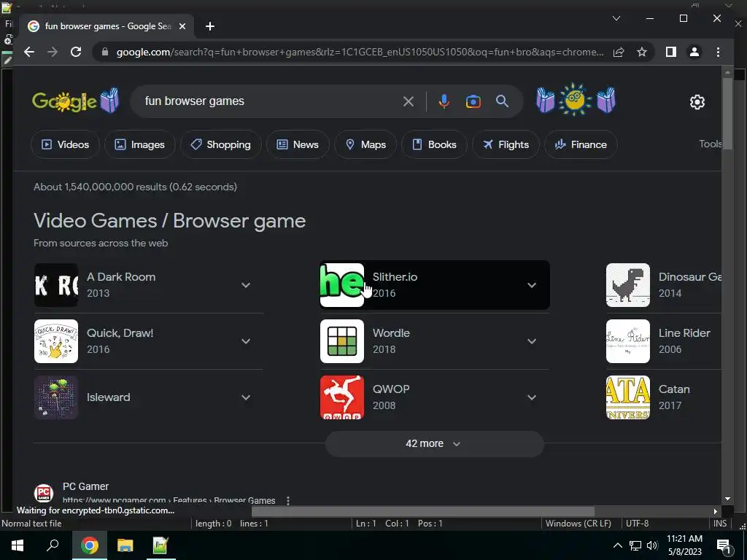Open the tab search dropdown arrow
This screenshot has width=747, height=560.
coord(616,18)
